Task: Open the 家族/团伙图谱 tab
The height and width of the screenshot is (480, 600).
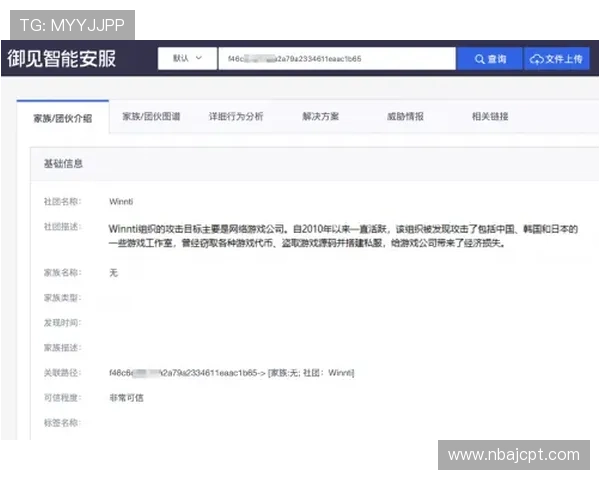Action: pyautogui.click(x=151, y=117)
